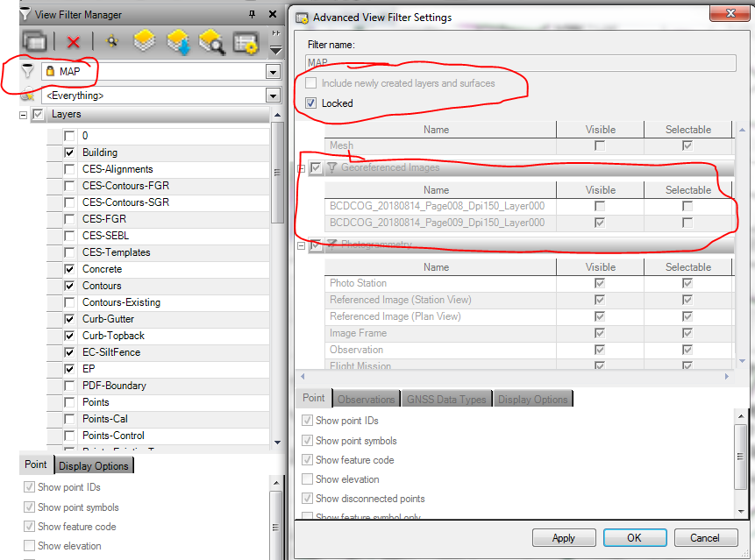Switch to the Observations tab
755x560 pixels.
click(x=366, y=399)
